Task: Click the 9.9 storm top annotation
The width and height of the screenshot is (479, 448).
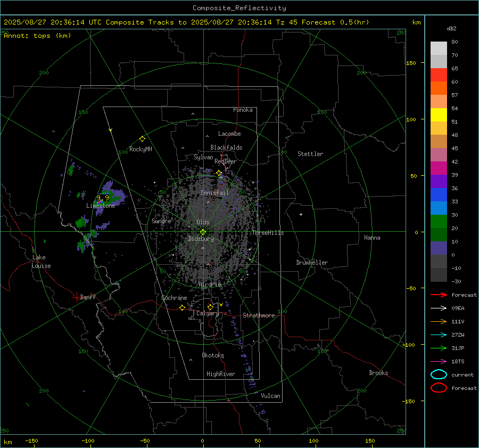Action: click(x=103, y=198)
